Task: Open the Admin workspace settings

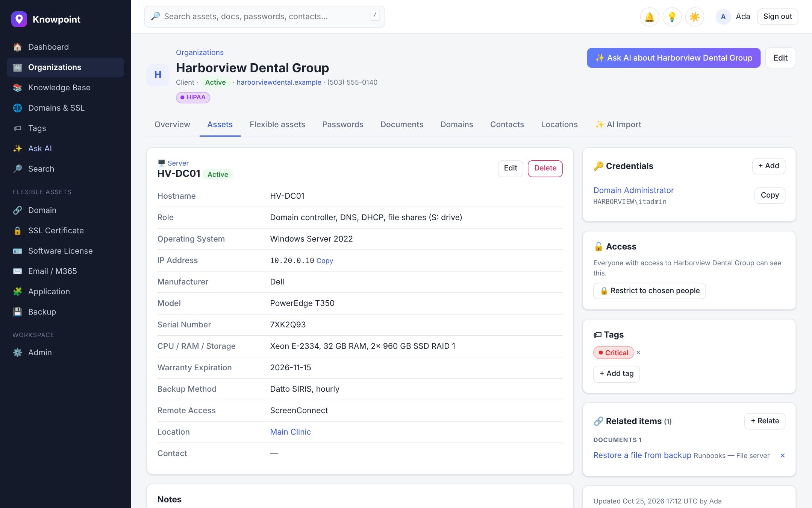Action: click(x=65, y=353)
